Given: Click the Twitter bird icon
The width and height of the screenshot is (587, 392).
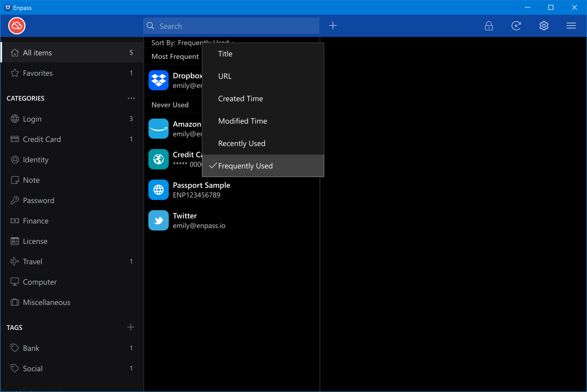Looking at the screenshot, I should pos(159,220).
